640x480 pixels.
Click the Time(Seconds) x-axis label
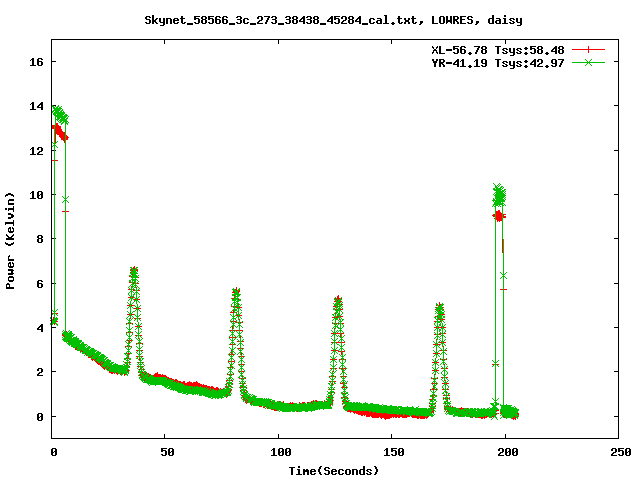coord(333,471)
